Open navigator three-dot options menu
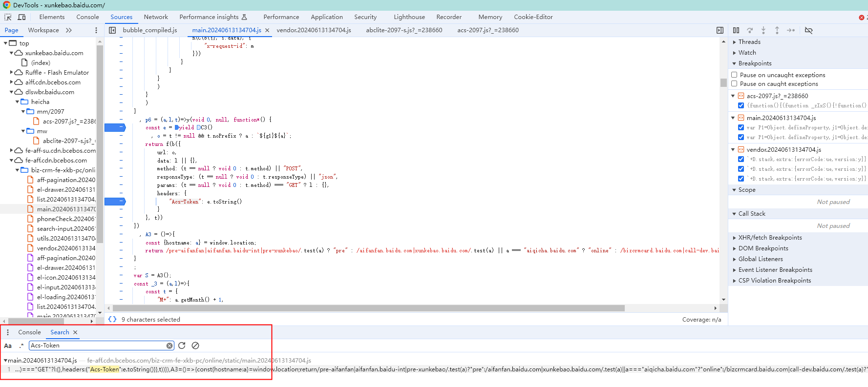Image resolution: width=868 pixels, height=387 pixels. [x=96, y=30]
